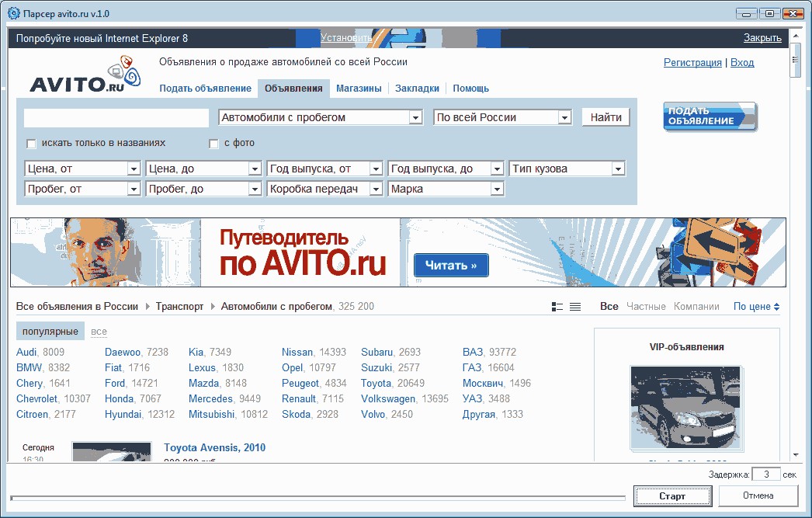This screenshot has width=812, height=518.
Task: Open the Mercedes brand link
Action: 210,399
